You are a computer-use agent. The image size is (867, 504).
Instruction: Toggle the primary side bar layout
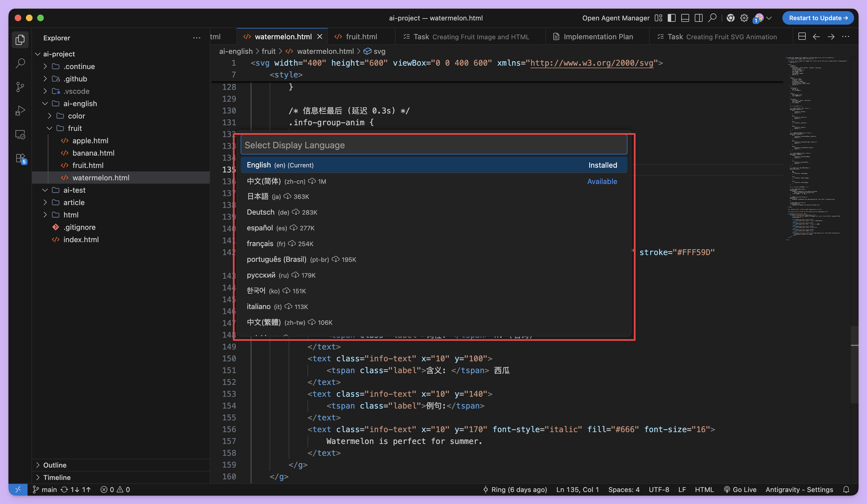pos(671,18)
